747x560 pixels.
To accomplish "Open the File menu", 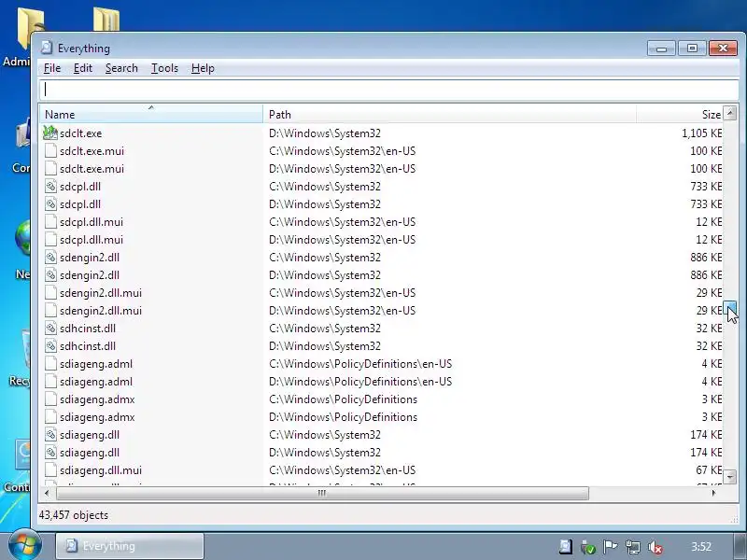I will point(52,68).
